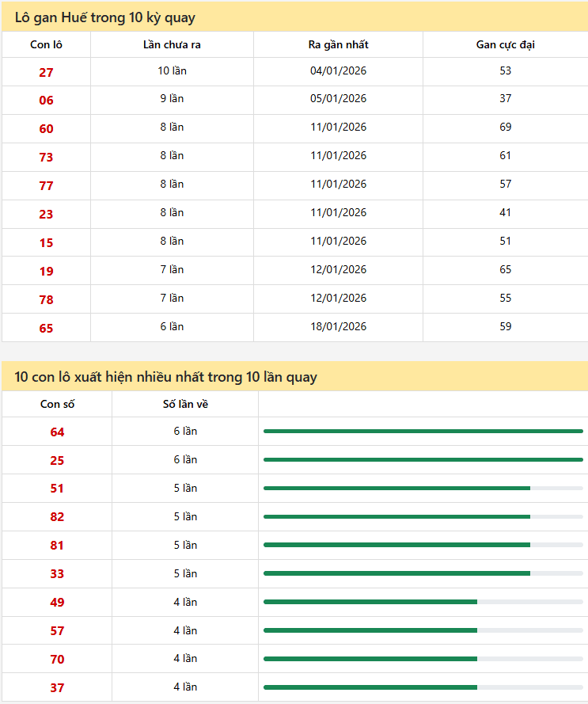
Task: Click red number 49 in Con số column
Action: tap(57, 603)
